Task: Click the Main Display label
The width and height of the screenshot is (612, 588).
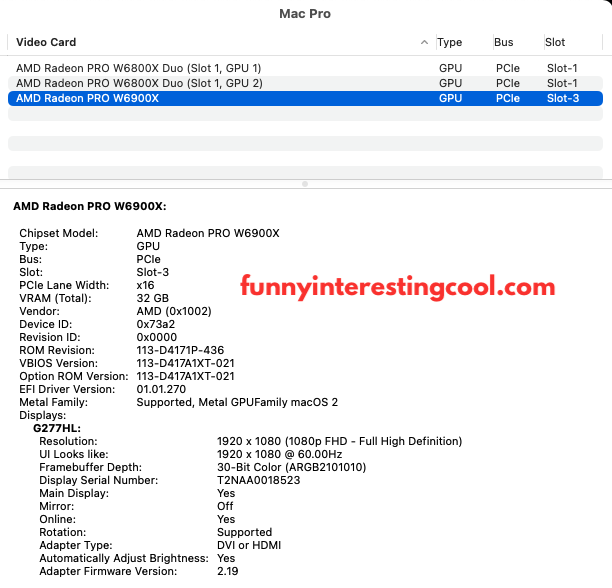Action: [x=74, y=493]
